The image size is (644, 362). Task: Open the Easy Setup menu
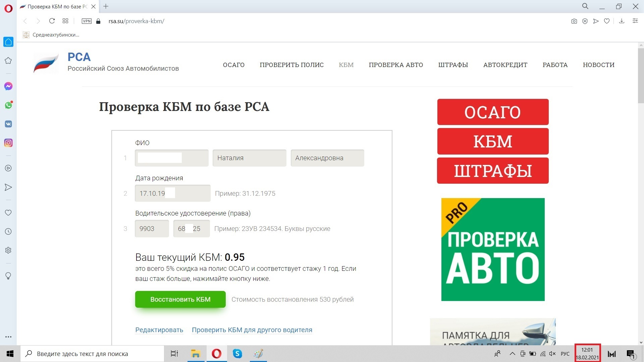click(635, 21)
